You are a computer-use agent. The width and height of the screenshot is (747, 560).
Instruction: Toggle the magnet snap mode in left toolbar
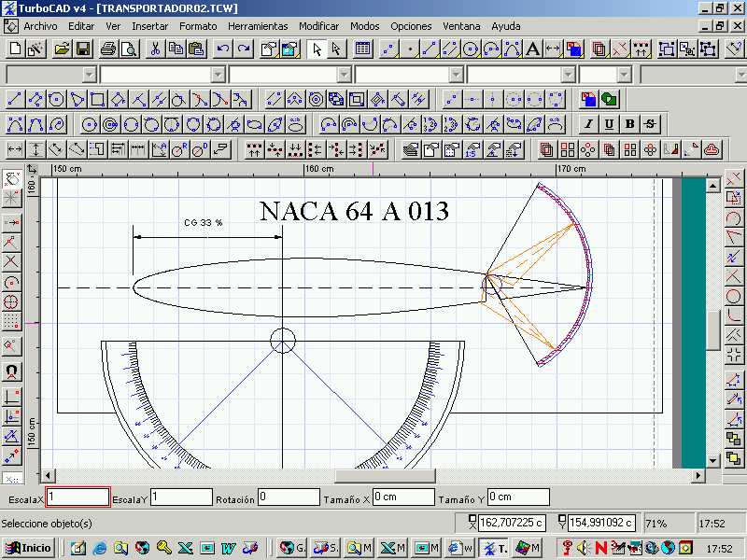pyautogui.click(x=12, y=371)
